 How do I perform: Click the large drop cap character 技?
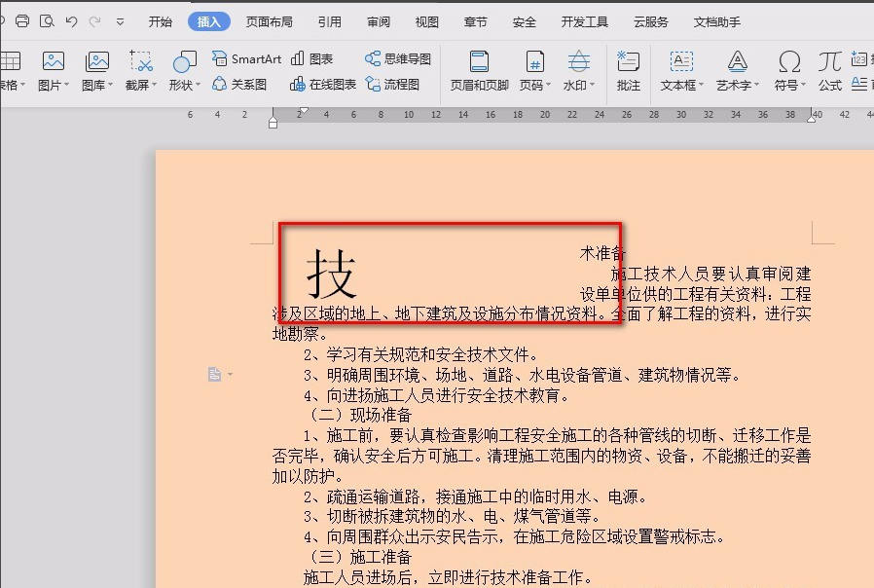pyautogui.click(x=332, y=275)
